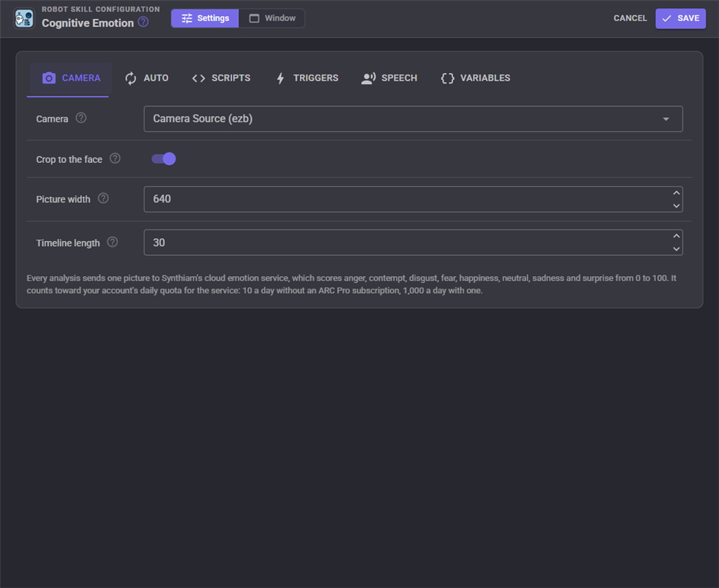
Task: Save the Cognitive Emotion configuration
Action: [680, 18]
